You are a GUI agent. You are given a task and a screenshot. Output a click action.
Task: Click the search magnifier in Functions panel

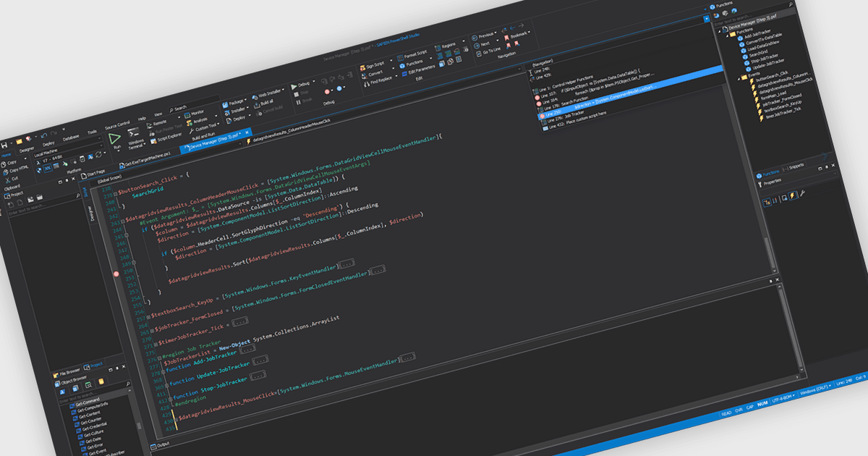coord(791,4)
